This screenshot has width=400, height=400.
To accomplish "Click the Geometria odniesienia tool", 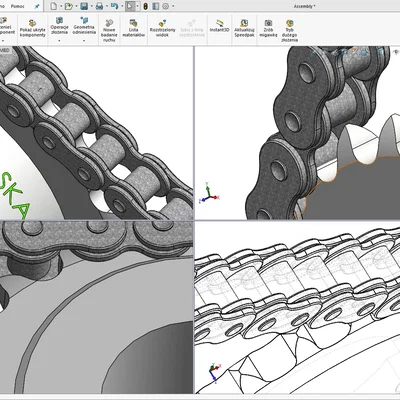I will (x=84, y=26).
